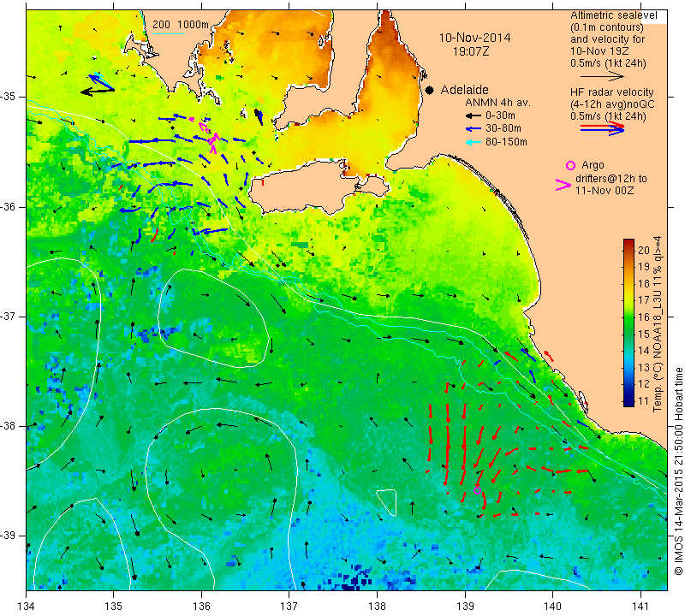Click latitude axis label -36
This screenshot has width=685, height=616.
[x=9, y=207]
